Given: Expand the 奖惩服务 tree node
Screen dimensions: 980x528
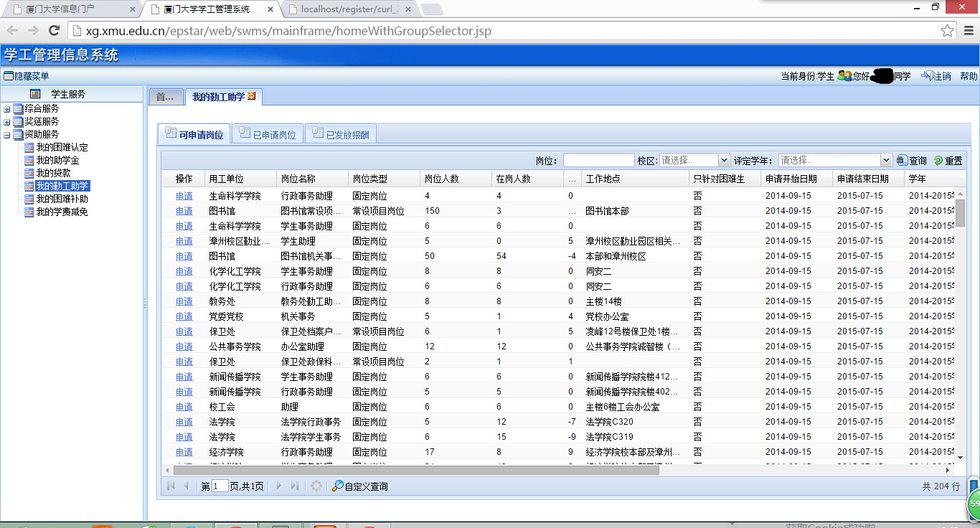Looking at the screenshot, I should click(x=7, y=122).
